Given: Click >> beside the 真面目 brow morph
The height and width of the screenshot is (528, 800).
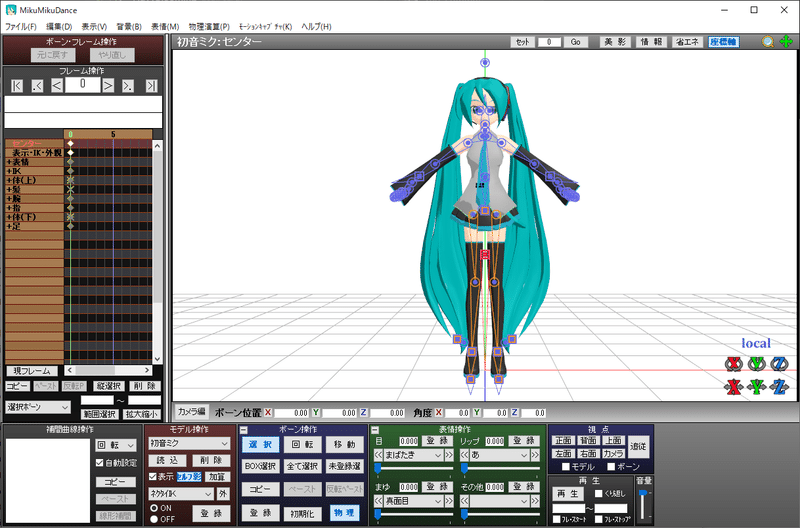Looking at the screenshot, I should point(448,501).
